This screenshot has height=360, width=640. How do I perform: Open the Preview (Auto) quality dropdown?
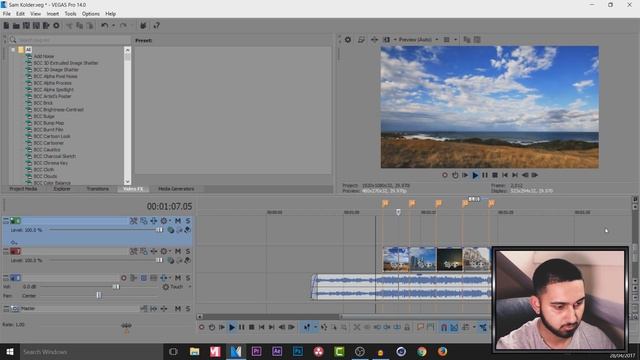[x=437, y=40]
